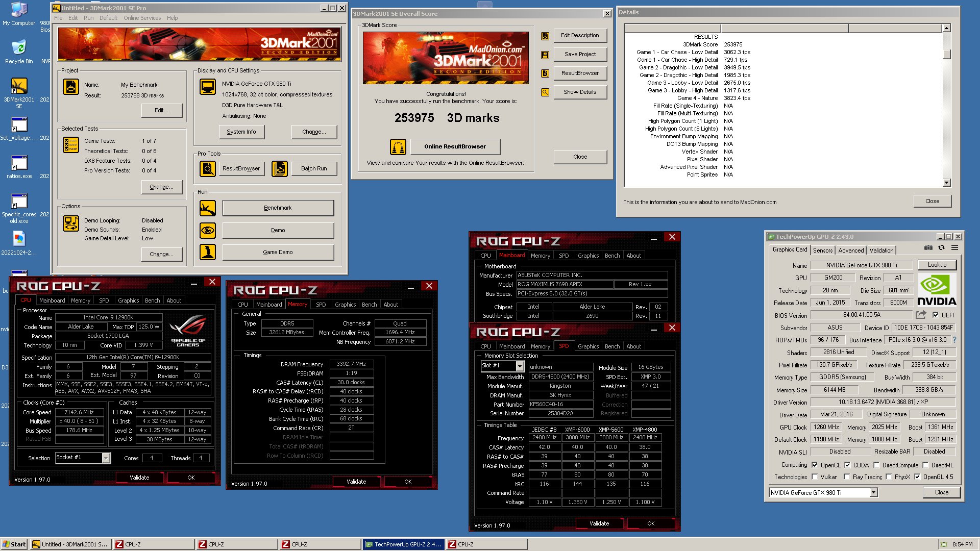Toggle the PhysX checkbox
This screenshot has width=980, height=551.
pos(889,477)
